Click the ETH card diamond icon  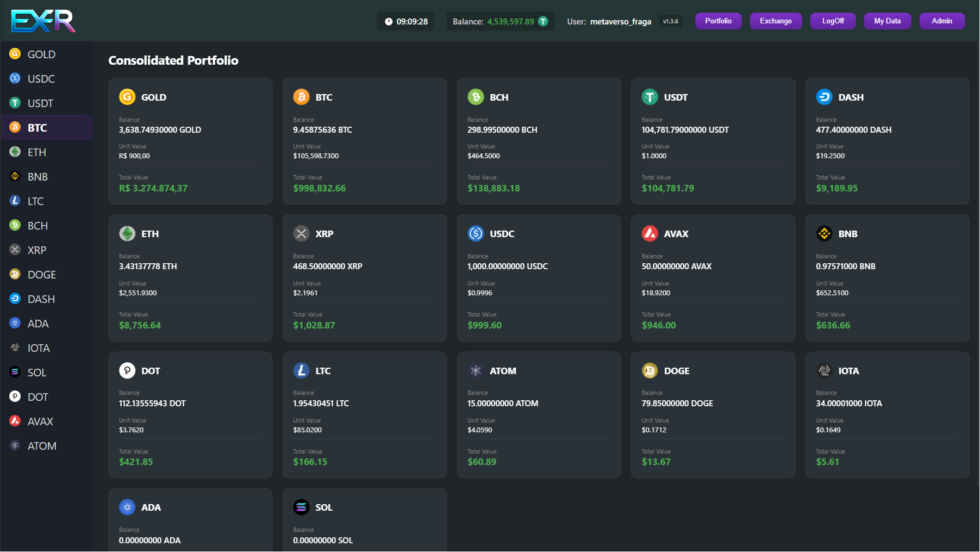(x=127, y=233)
